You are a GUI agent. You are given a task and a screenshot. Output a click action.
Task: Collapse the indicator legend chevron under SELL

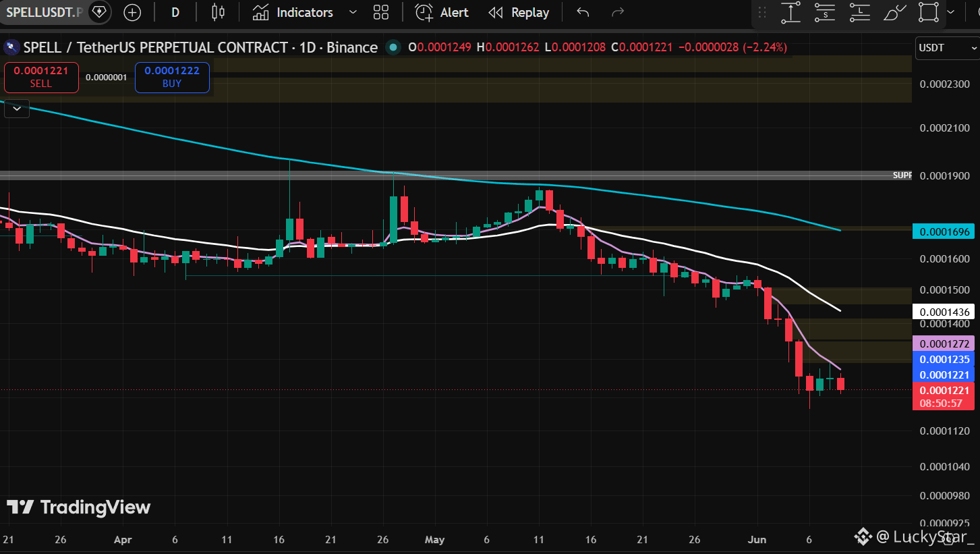click(x=17, y=108)
